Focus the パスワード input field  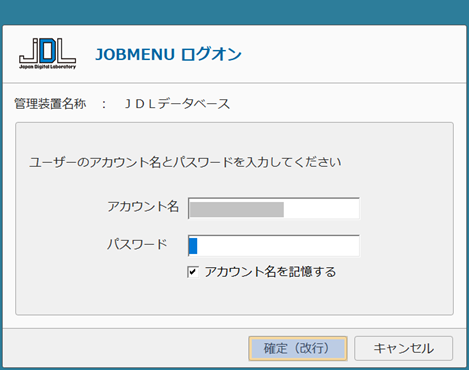point(274,246)
